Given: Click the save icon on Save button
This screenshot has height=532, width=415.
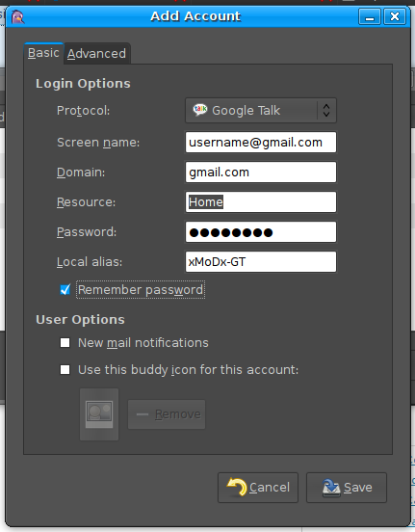Looking at the screenshot, I should pos(331,488).
